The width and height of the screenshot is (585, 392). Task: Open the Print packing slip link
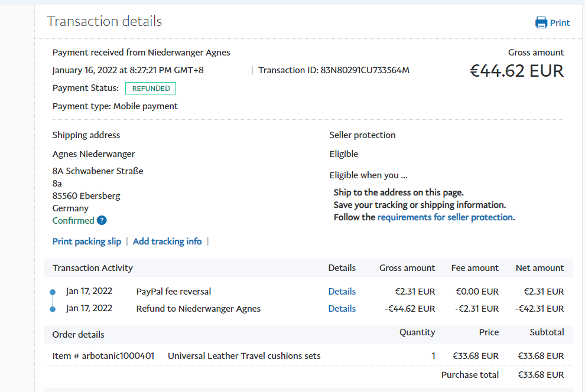87,241
